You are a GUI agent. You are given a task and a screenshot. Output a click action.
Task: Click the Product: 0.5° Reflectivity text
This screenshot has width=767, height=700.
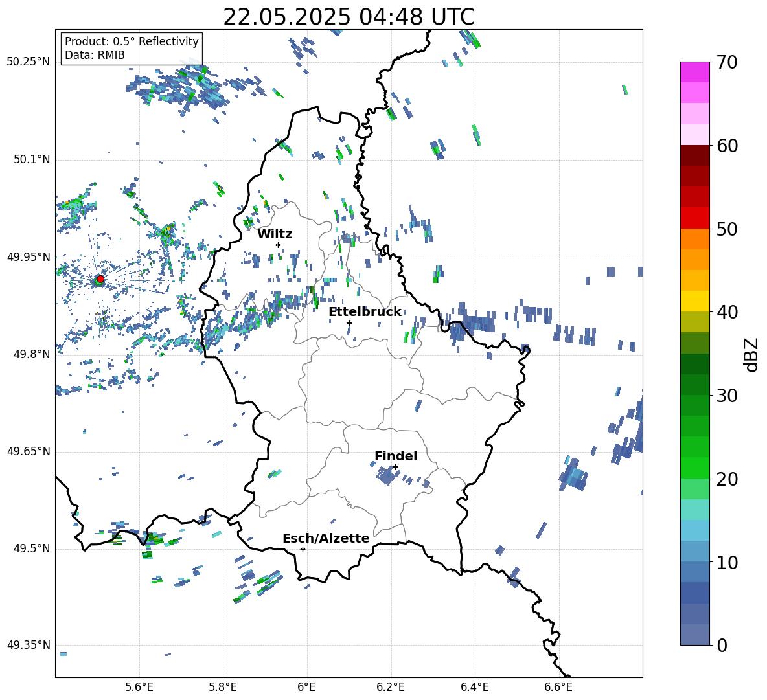[132, 41]
